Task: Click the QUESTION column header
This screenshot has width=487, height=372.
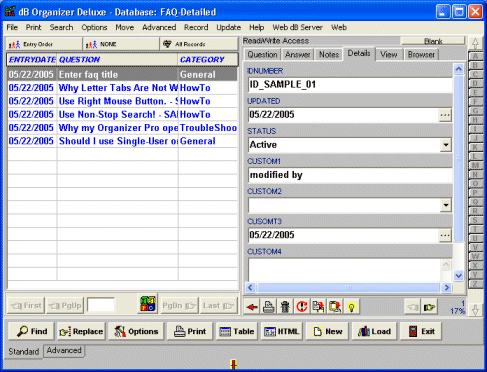Action: click(x=118, y=60)
